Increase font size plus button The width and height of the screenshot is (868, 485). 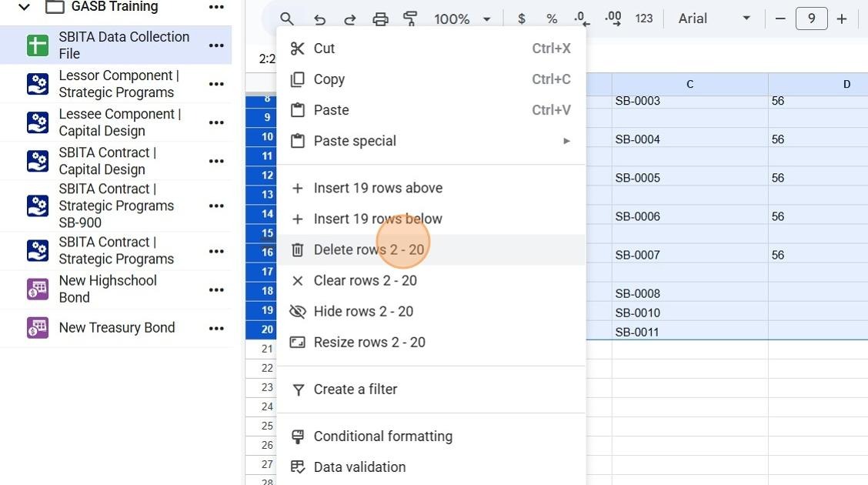tap(841, 18)
